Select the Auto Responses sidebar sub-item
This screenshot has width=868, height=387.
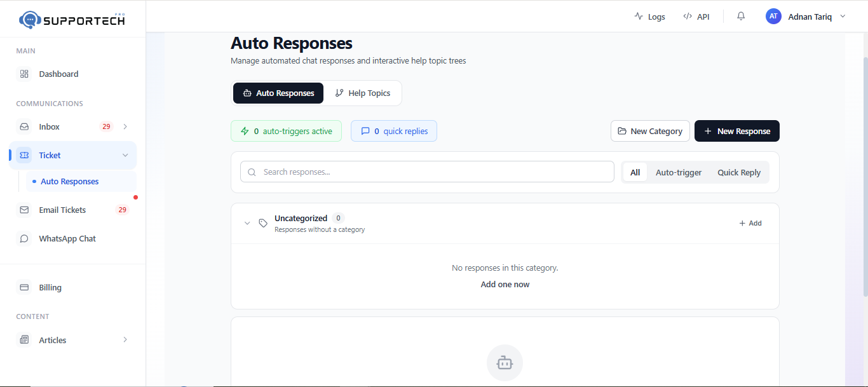point(81,181)
